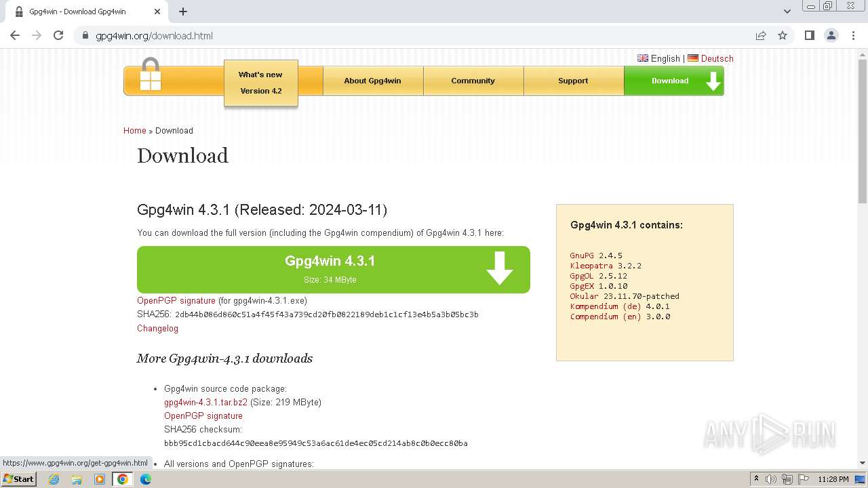Screen dimensions: 868x488
Task: Go to Home breadcrumb link
Action: [134, 131]
